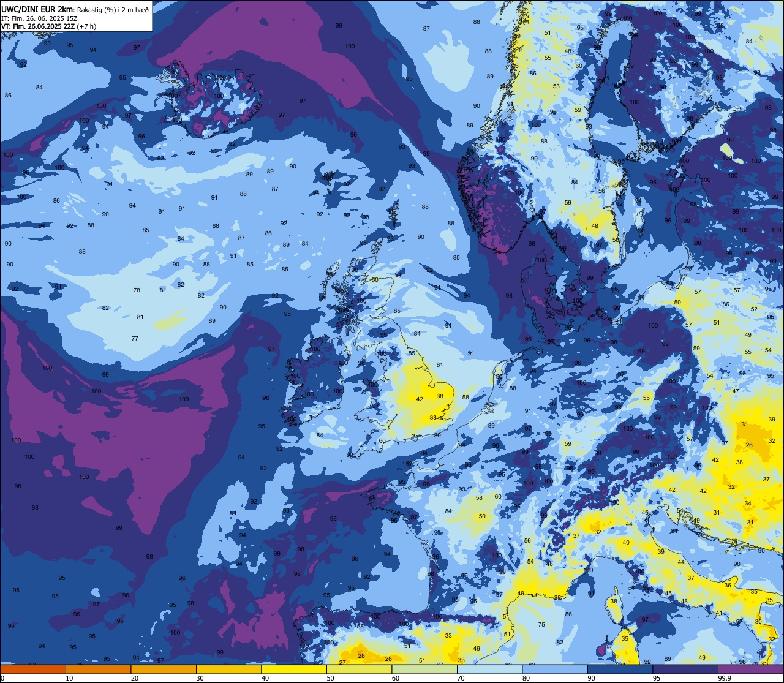Click the value '46' near the Alps
784x683 pixels.
[x=645, y=513]
